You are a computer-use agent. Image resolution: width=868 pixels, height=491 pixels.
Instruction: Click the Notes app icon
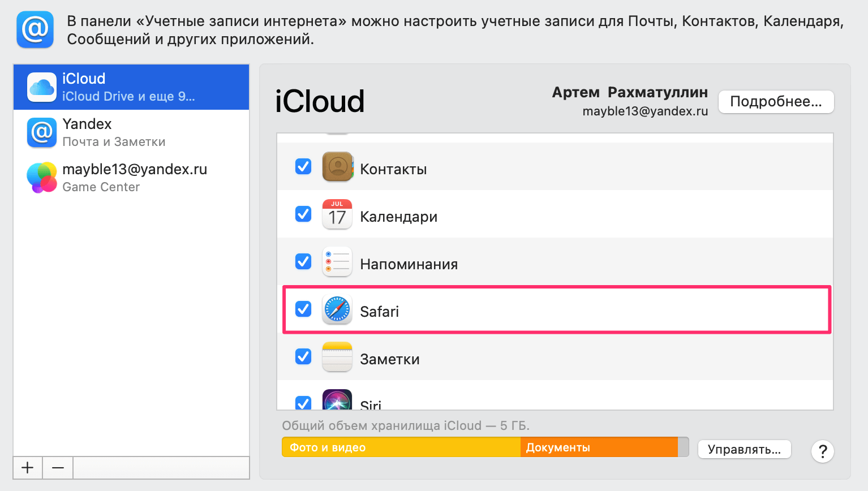[337, 357]
